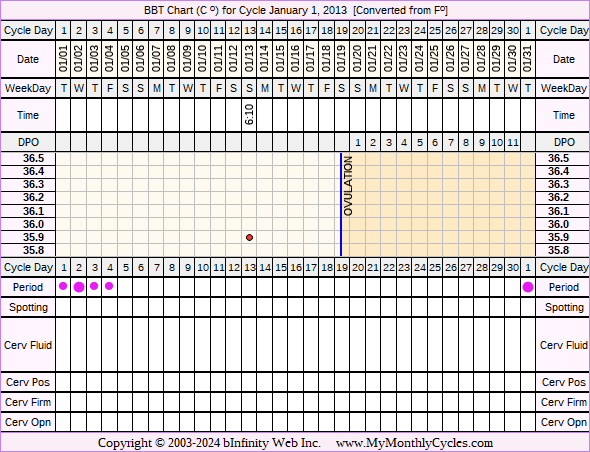
Task: Click the chart title 'BBT Chart (C º) for Cycle January 1, 2013'
Action: coord(245,10)
